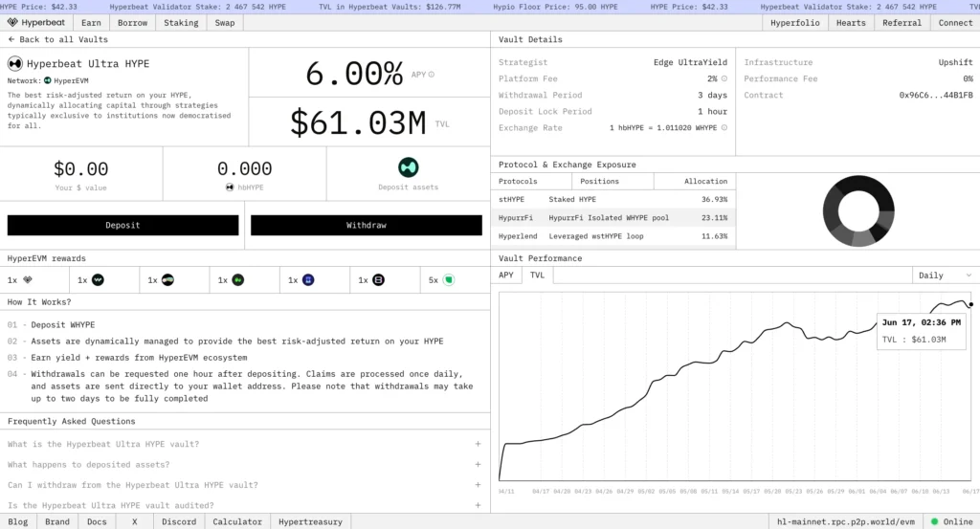Image resolution: width=980 pixels, height=529 pixels.
Task: Click the APY info icon beside 6.00%
Action: [431, 75]
